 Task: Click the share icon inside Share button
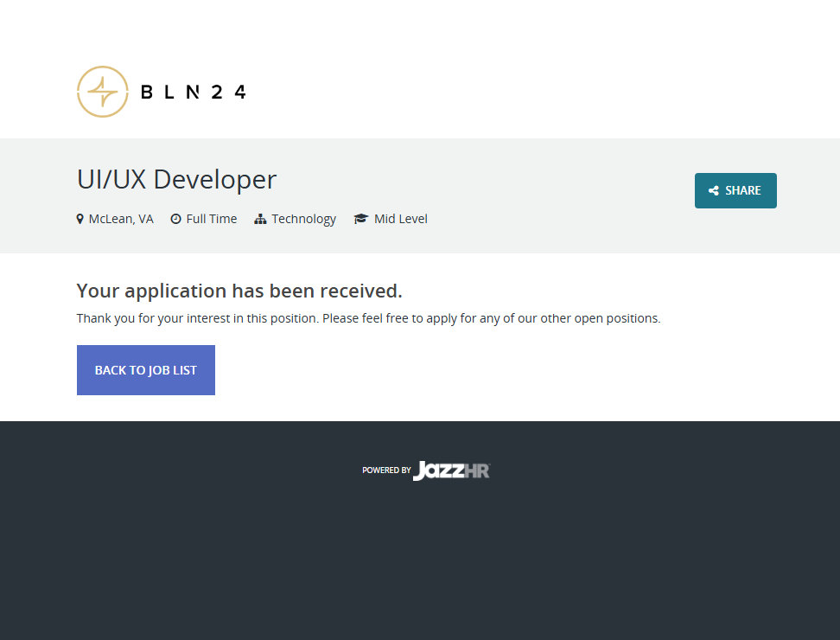point(714,191)
